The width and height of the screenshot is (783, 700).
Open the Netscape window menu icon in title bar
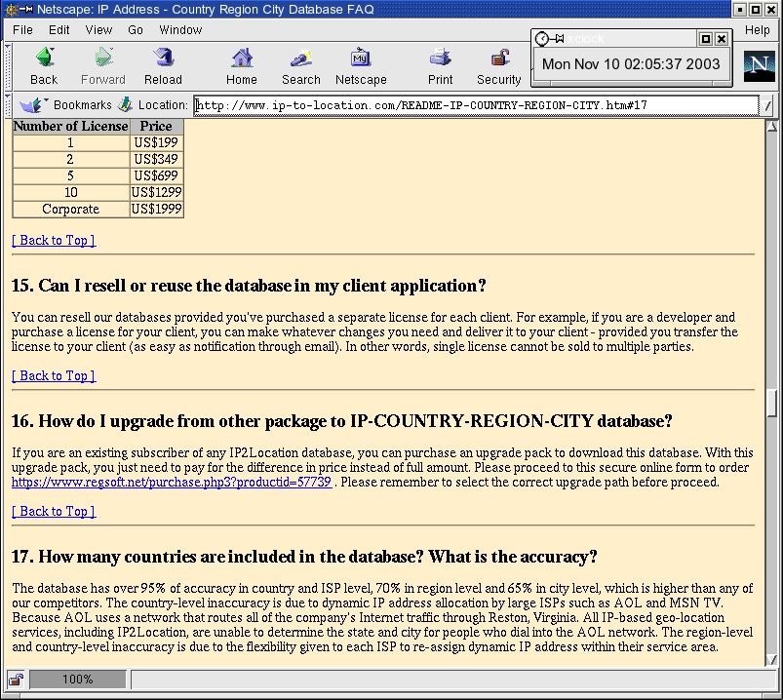point(11,9)
